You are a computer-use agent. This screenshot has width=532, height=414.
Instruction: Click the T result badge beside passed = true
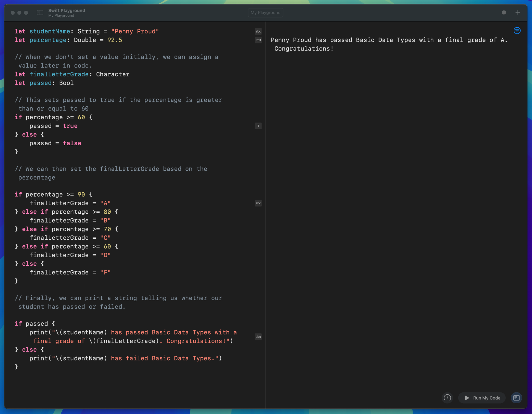coord(258,126)
